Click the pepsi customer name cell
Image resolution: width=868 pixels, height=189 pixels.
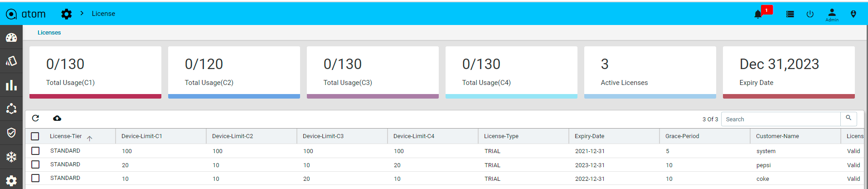pos(764,165)
